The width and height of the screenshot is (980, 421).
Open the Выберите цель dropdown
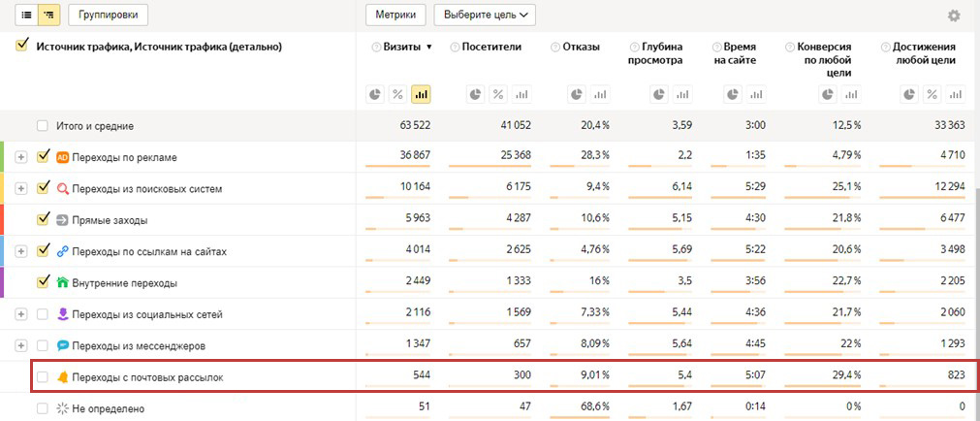click(x=485, y=15)
